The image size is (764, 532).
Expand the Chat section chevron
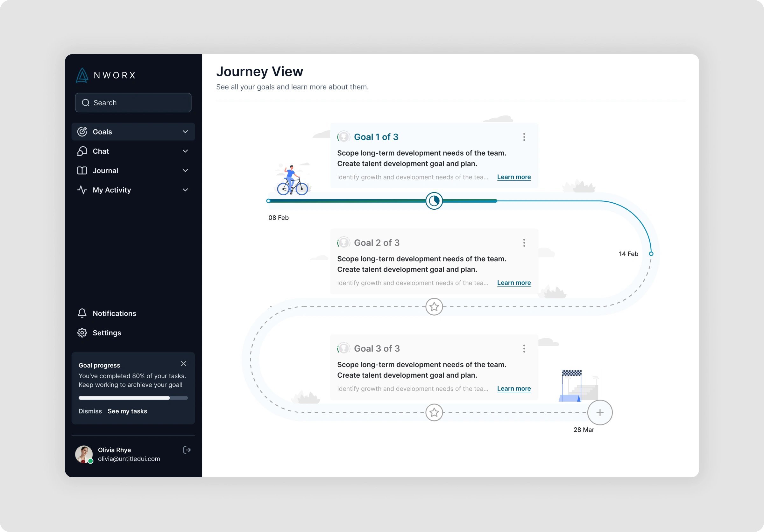(x=185, y=151)
